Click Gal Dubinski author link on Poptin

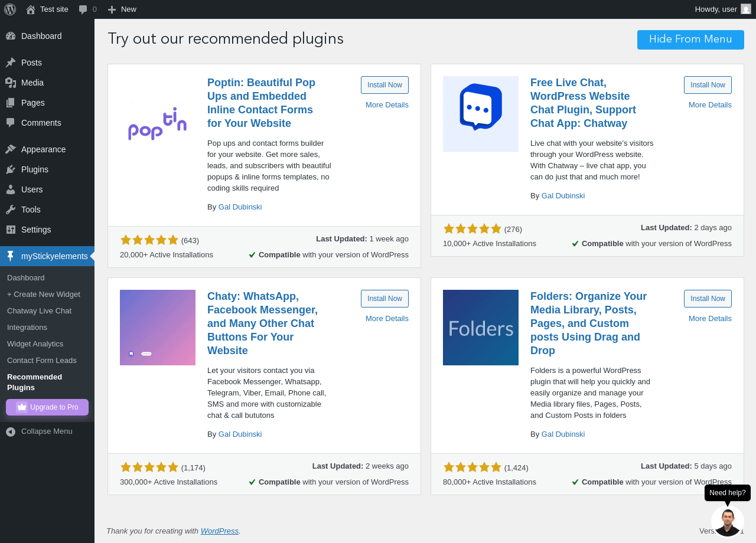coord(240,207)
